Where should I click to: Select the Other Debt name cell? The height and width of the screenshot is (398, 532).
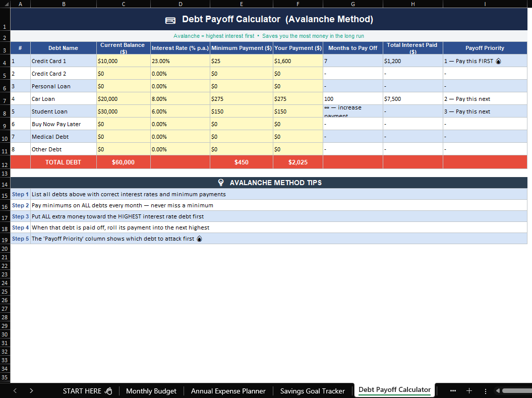[64, 149]
